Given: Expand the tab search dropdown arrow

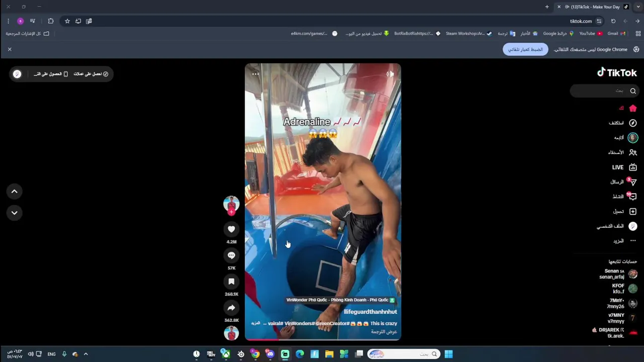Looking at the screenshot, I should point(638,7).
